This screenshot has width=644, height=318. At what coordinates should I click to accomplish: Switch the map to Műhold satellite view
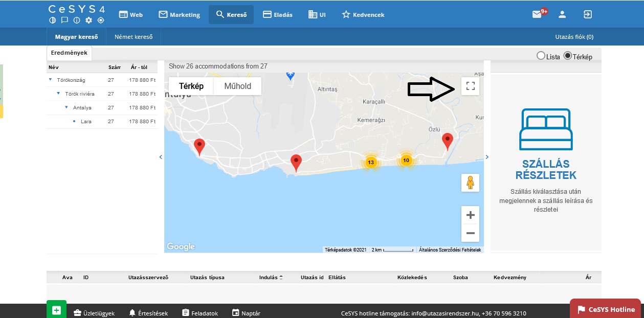[238, 86]
